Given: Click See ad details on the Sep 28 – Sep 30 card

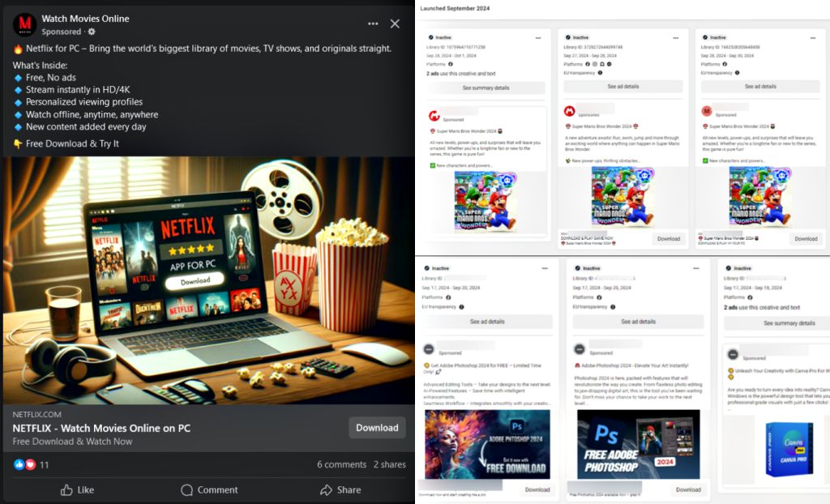Looking at the screenshot, I should (x=760, y=86).
